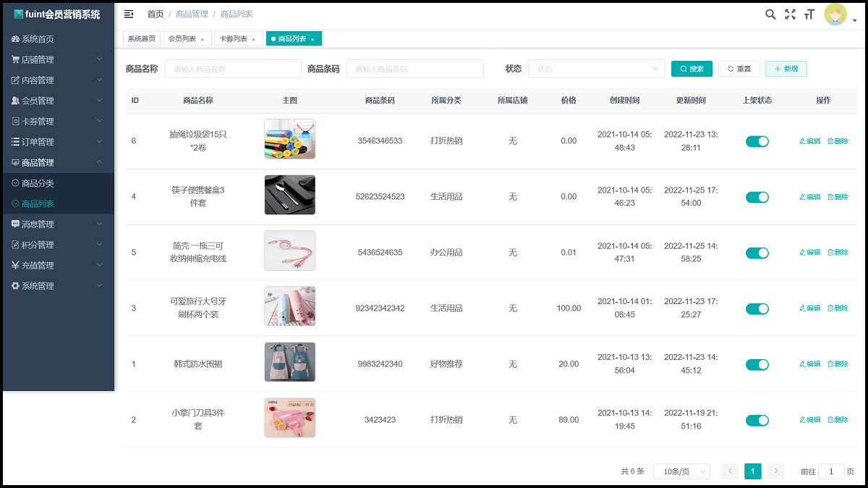Open the font size setting icon
Screen dimensions: 868x488
point(809,14)
